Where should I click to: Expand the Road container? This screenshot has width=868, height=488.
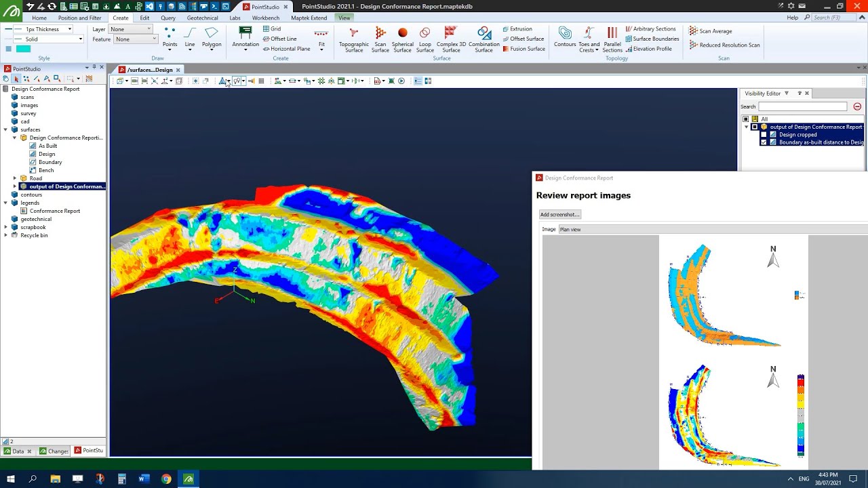(x=15, y=178)
